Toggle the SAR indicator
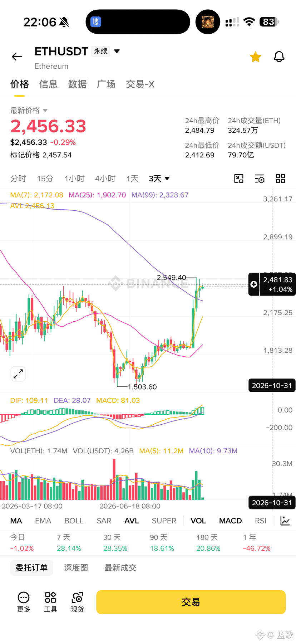 [x=104, y=521]
